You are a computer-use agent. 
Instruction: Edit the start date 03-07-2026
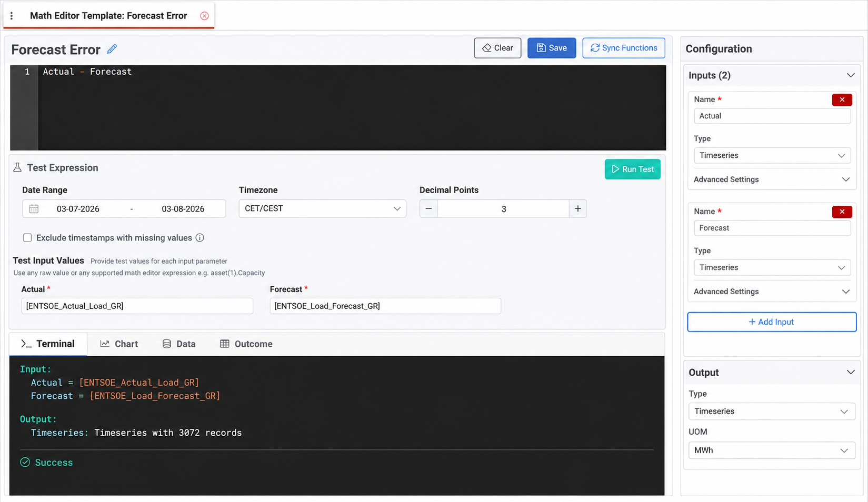coord(78,209)
